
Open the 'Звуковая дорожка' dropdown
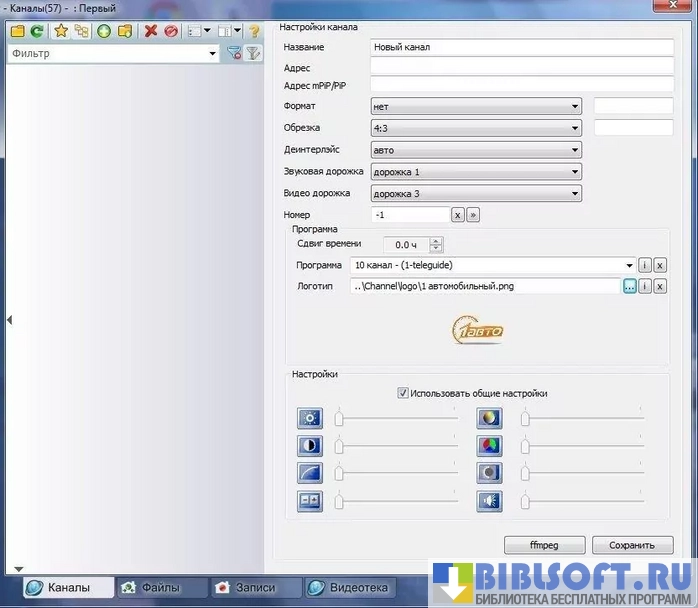475,172
